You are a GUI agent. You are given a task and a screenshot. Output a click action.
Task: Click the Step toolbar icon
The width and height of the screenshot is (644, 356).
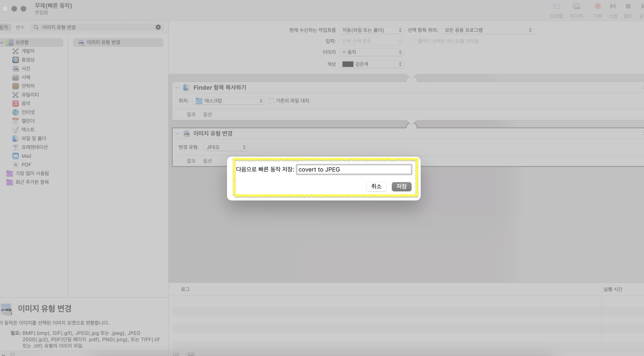pyautogui.click(x=613, y=6)
